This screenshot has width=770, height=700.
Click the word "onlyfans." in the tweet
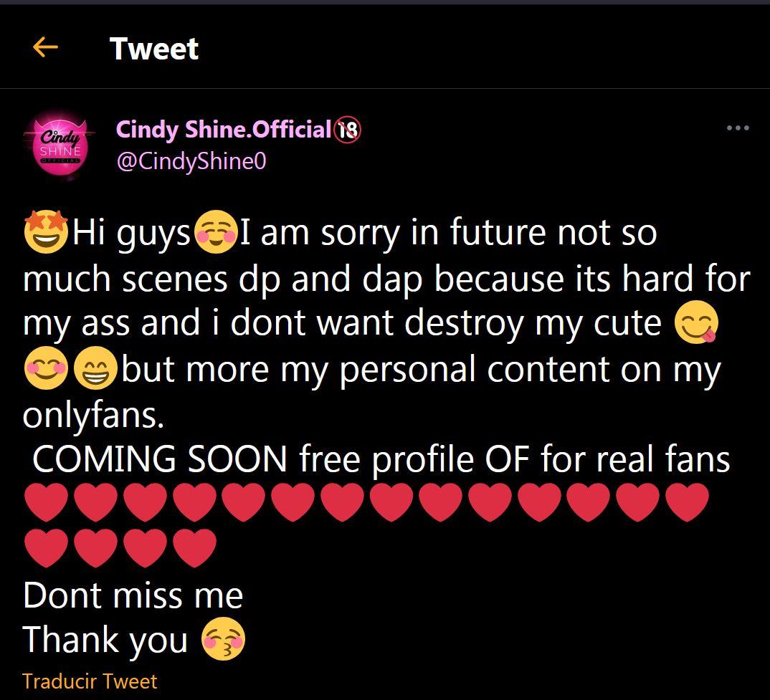tap(94, 416)
